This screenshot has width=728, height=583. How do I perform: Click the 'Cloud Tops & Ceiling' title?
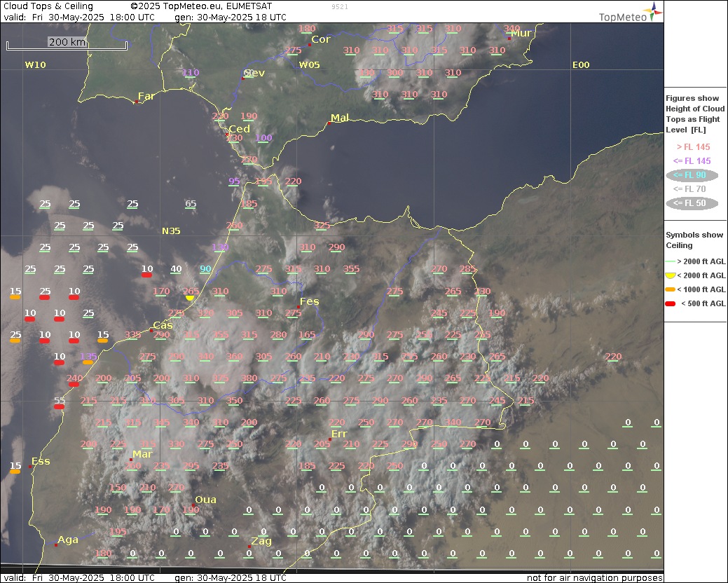[48, 6]
